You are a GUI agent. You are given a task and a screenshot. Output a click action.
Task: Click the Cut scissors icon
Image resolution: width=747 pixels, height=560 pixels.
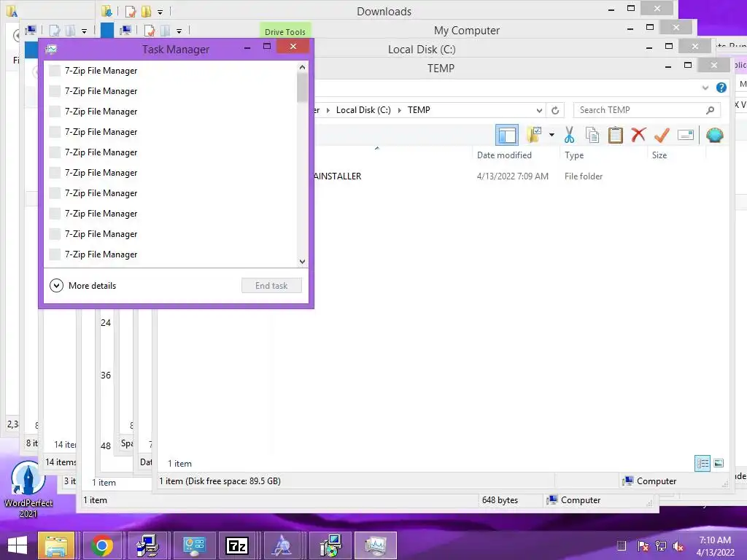point(569,135)
